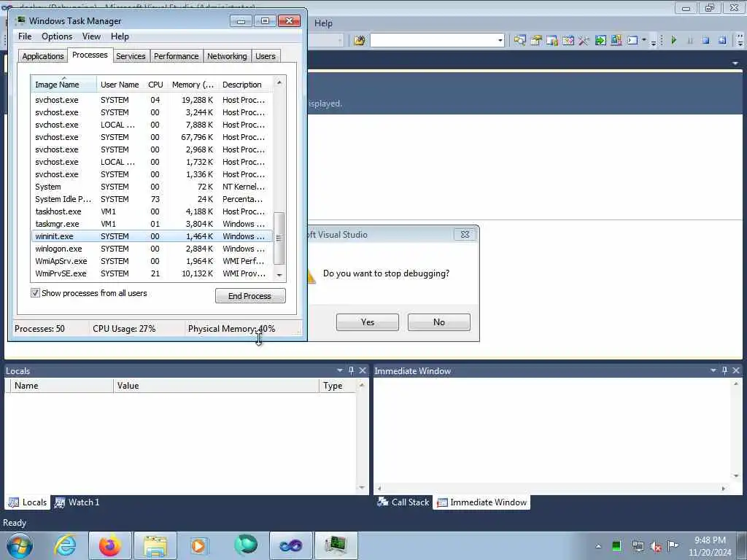The height and width of the screenshot is (560, 747).
Task: Open the document tab list dropdown arrow
Action: click(735, 63)
